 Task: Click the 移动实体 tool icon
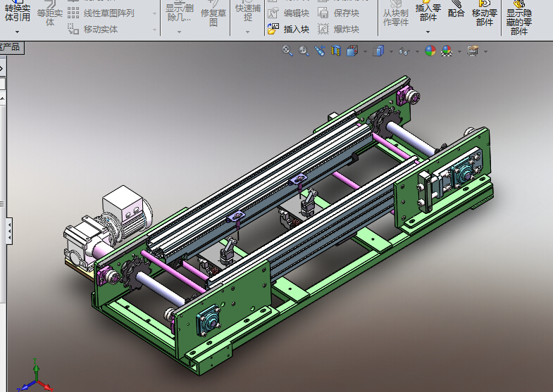pyautogui.click(x=73, y=30)
